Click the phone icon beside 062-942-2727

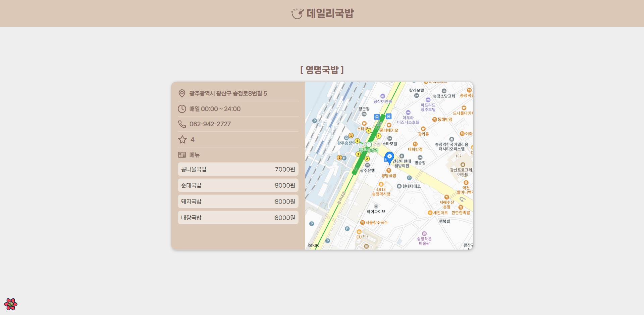click(x=182, y=124)
